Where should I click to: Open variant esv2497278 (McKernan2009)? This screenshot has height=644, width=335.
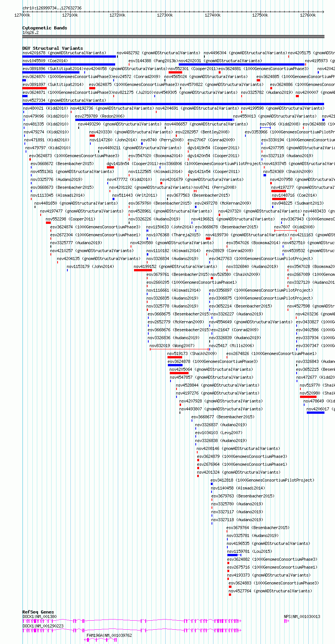pyautogui.click(x=223, y=203)
